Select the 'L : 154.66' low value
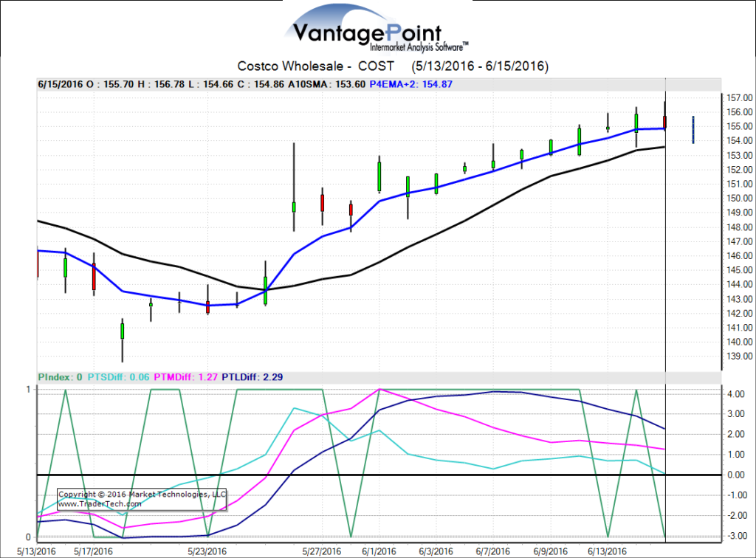This screenshot has height=558, width=756. pyautogui.click(x=210, y=84)
